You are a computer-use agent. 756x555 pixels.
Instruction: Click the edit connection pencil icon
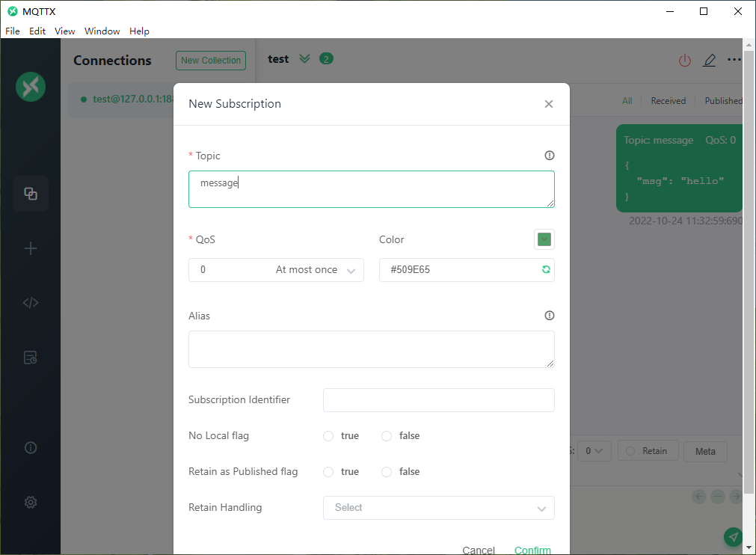[x=709, y=61]
